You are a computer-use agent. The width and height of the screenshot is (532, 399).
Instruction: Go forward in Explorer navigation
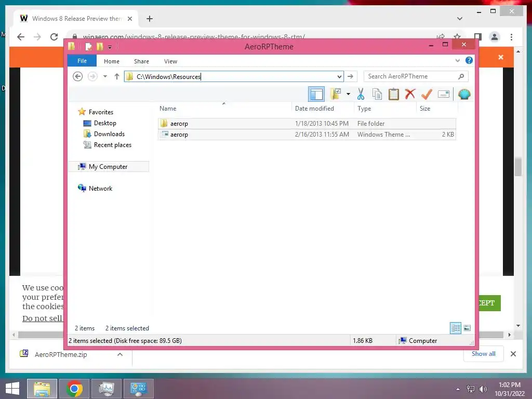pyautogui.click(x=92, y=76)
